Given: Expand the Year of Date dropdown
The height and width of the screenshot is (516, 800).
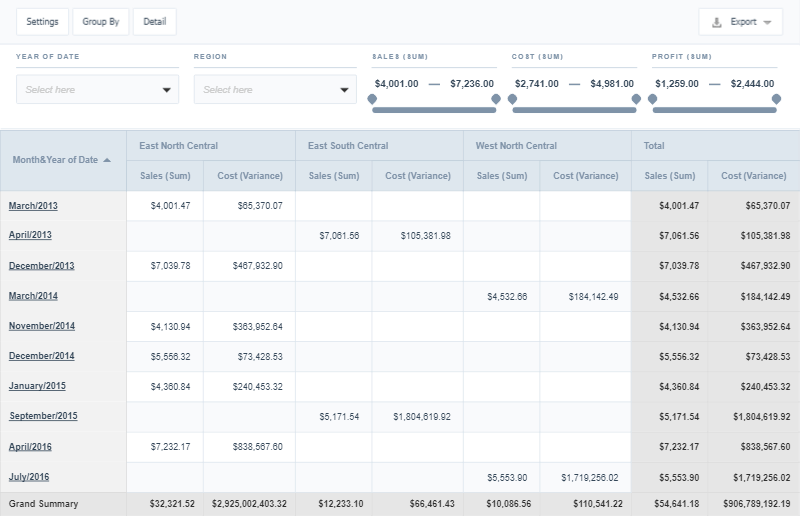Looking at the screenshot, I should tap(167, 90).
